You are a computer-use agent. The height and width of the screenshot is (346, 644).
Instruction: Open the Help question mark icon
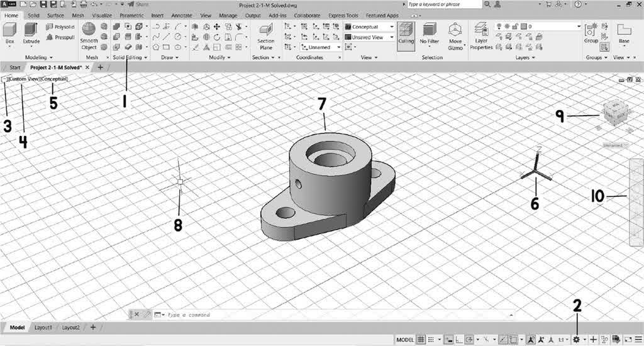578,4
